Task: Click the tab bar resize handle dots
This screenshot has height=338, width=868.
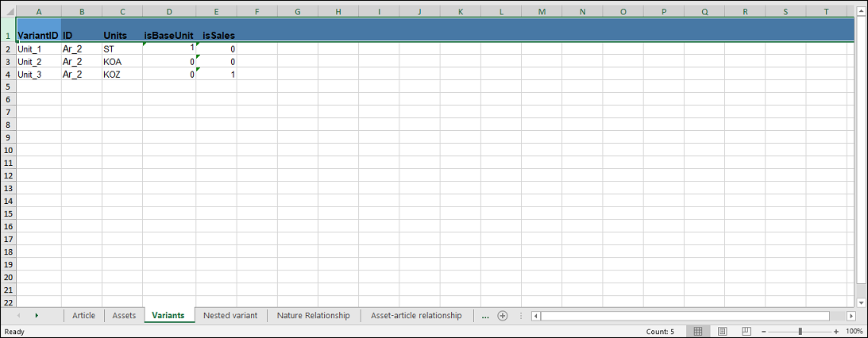Action: [520, 316]
